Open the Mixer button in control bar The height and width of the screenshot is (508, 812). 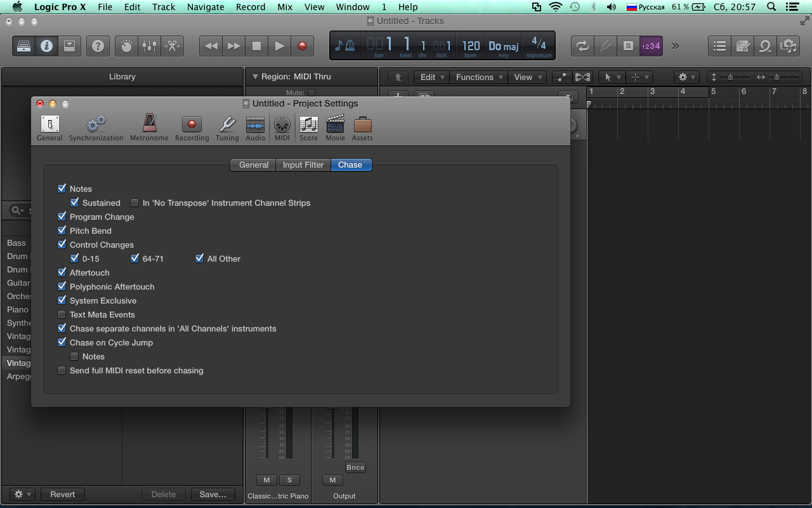149,46
